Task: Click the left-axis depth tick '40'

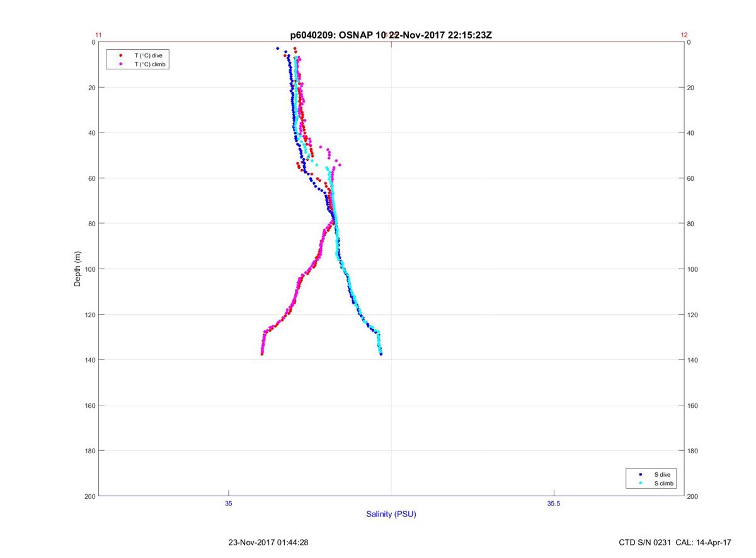Action: [92, 133]
